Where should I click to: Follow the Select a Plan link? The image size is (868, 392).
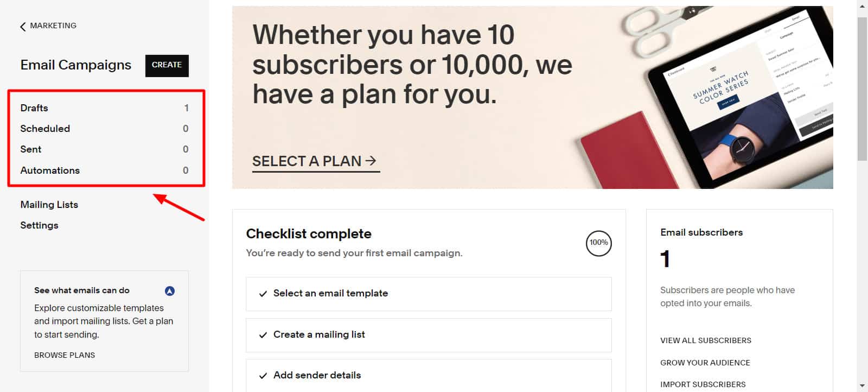coord(314,161)
